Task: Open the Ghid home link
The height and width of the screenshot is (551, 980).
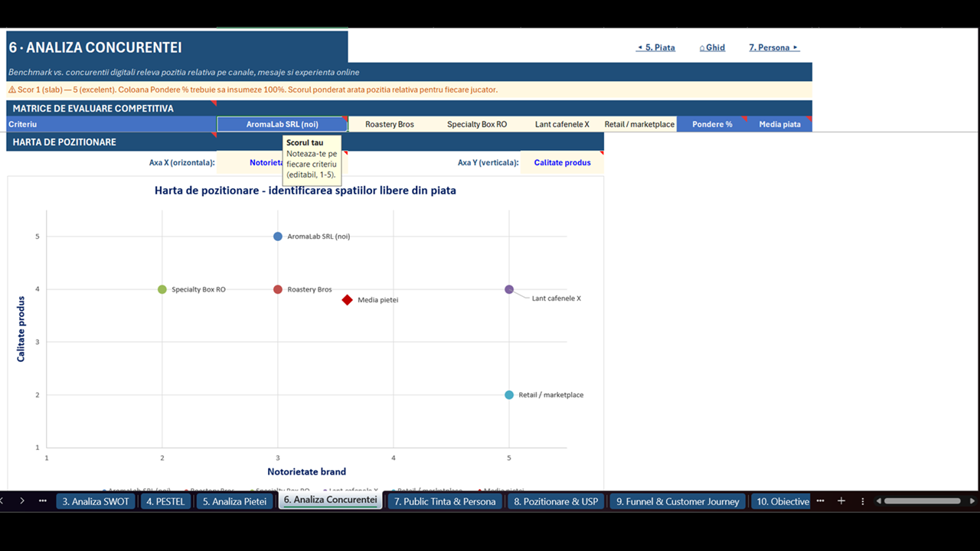Action: click(x=712, y=47)
